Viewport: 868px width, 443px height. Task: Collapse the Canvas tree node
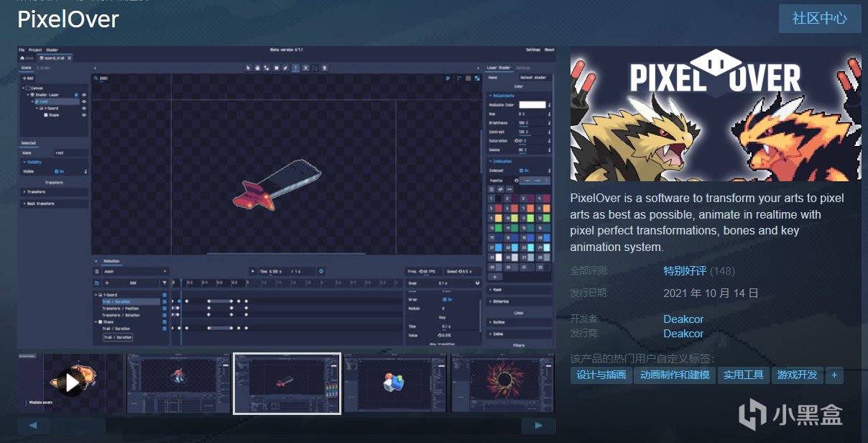click(23, 88)
